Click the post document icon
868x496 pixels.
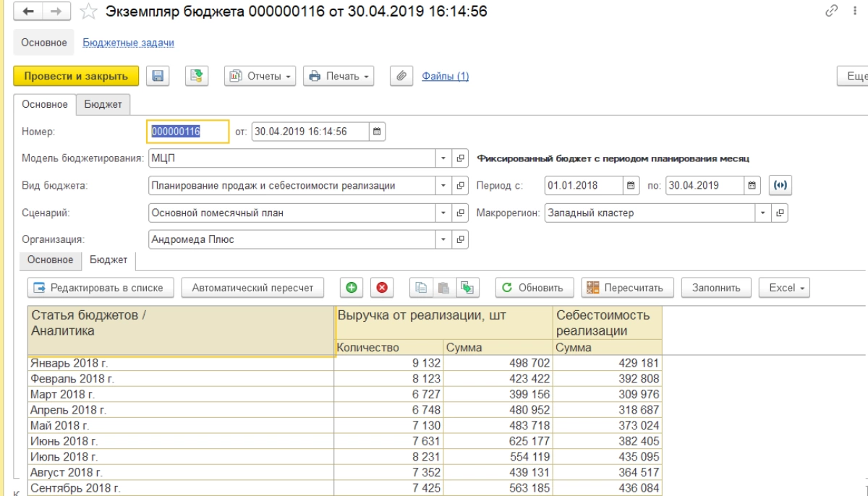[196, 76]
